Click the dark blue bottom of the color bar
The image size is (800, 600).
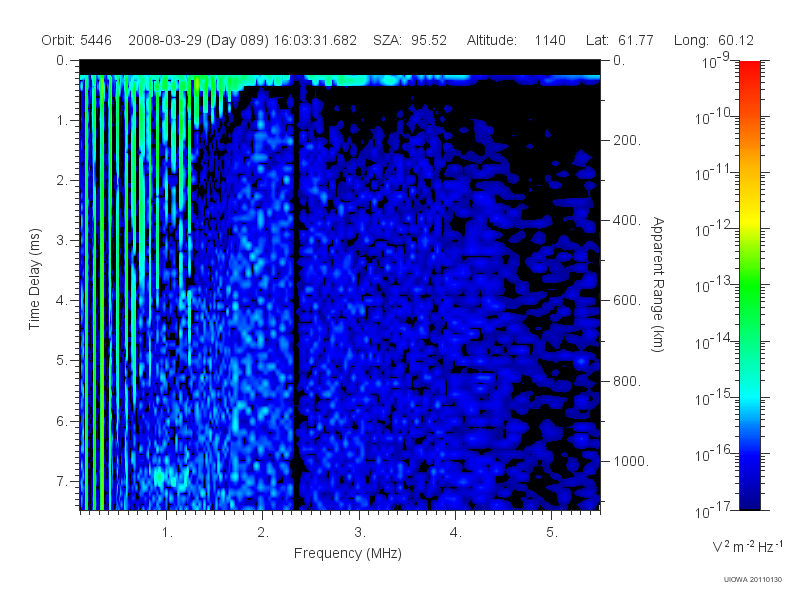pyautogui.click(x=749, y=500)
